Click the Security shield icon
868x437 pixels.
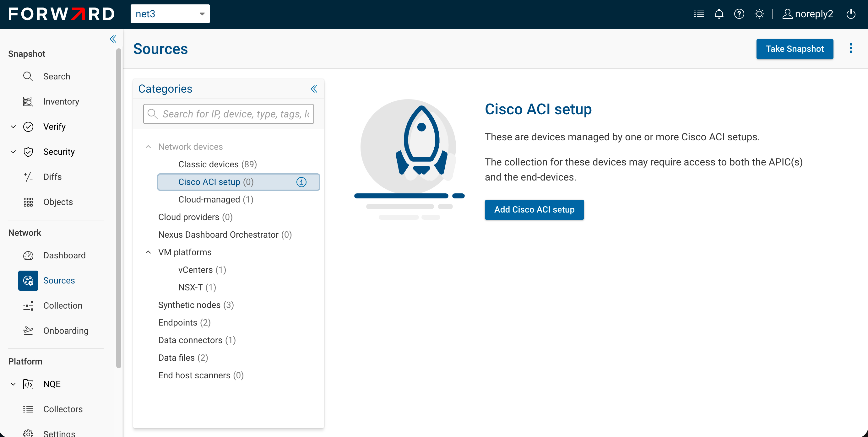[28, 152]
